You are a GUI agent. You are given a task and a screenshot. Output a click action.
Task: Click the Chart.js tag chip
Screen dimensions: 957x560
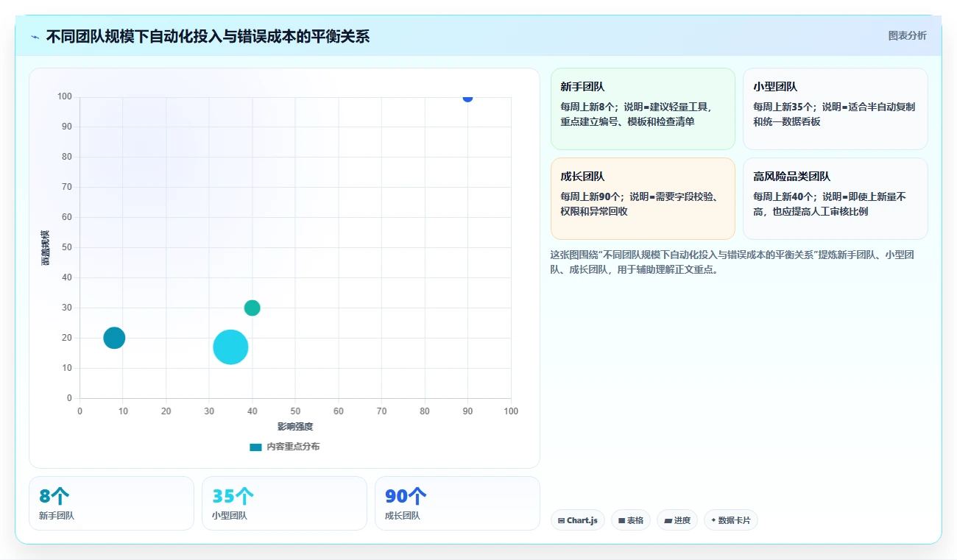point(578,520)
